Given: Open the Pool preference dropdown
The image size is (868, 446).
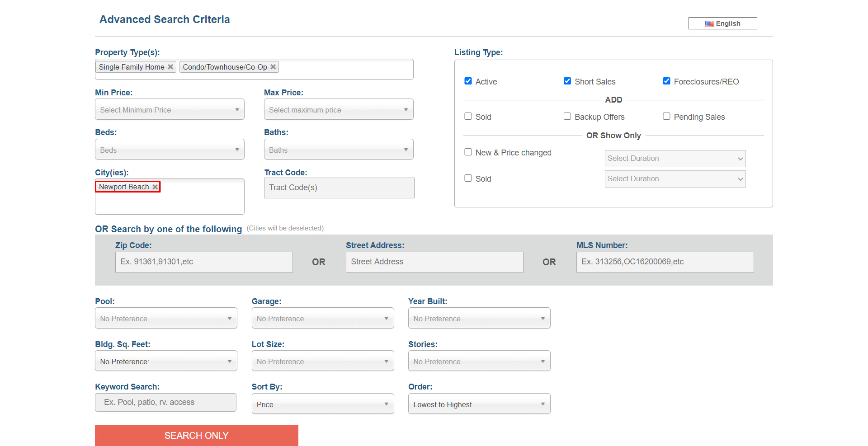Looking at the screenshot, I should [166, 318].
